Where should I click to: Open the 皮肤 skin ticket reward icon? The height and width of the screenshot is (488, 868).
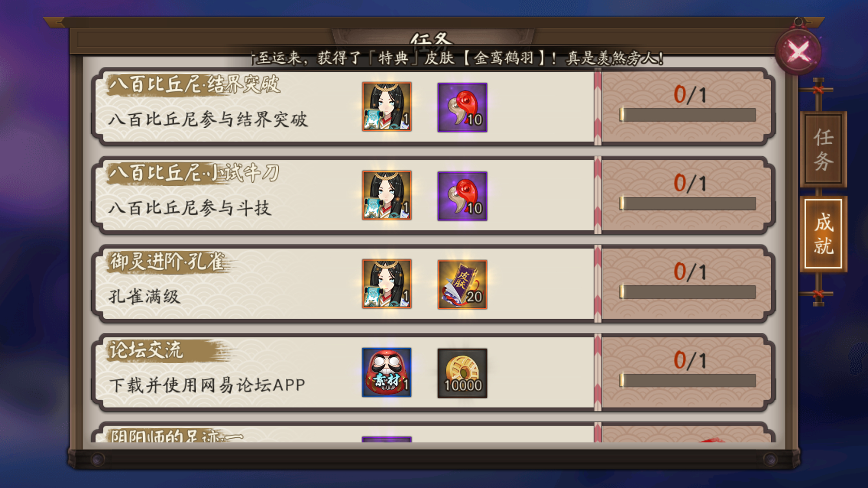pos(462,284)
